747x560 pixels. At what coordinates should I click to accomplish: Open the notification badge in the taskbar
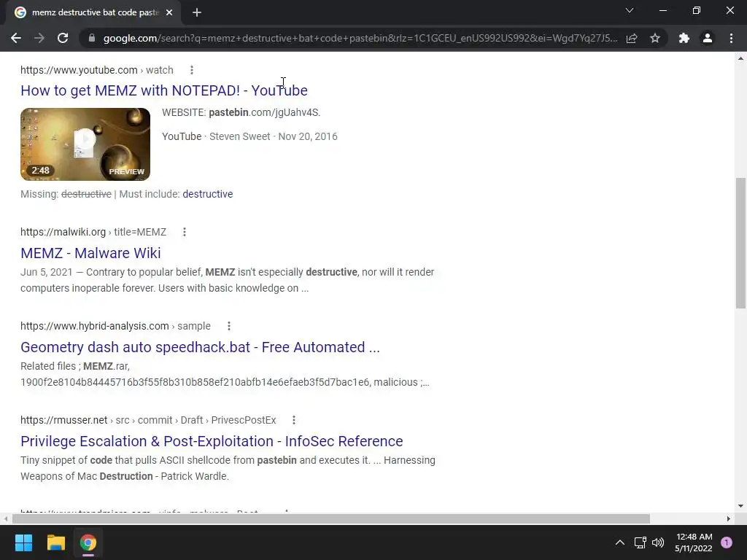pos(727,542)
